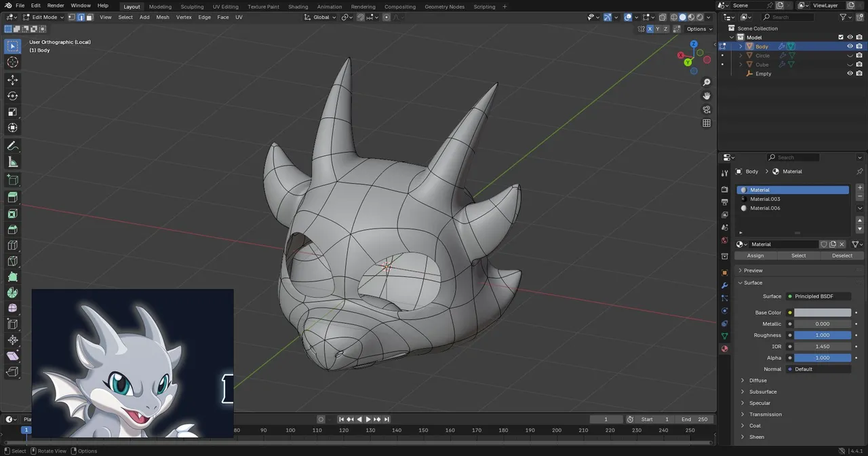The width and height of the screenshot is (868, 456).
Task: Click the Base Color swatch
Action: pos(823,313)
